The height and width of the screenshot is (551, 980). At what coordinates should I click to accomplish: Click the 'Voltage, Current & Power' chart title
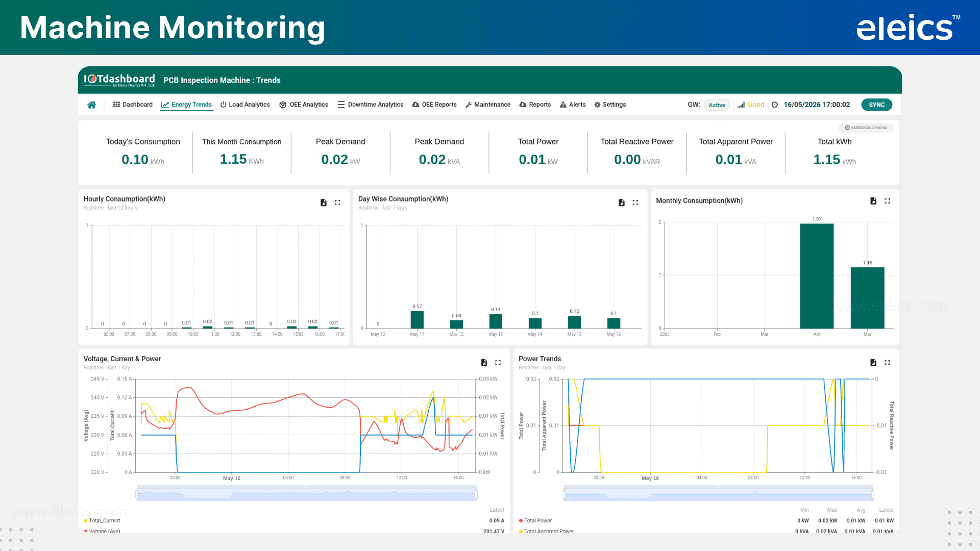tap(122, 359)
